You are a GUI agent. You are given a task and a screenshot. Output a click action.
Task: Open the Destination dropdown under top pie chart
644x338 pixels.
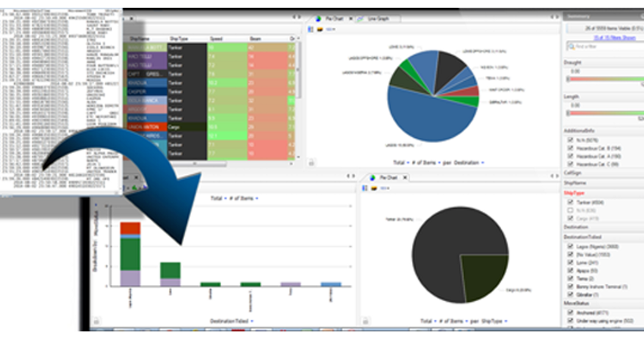tap(469, 163)
